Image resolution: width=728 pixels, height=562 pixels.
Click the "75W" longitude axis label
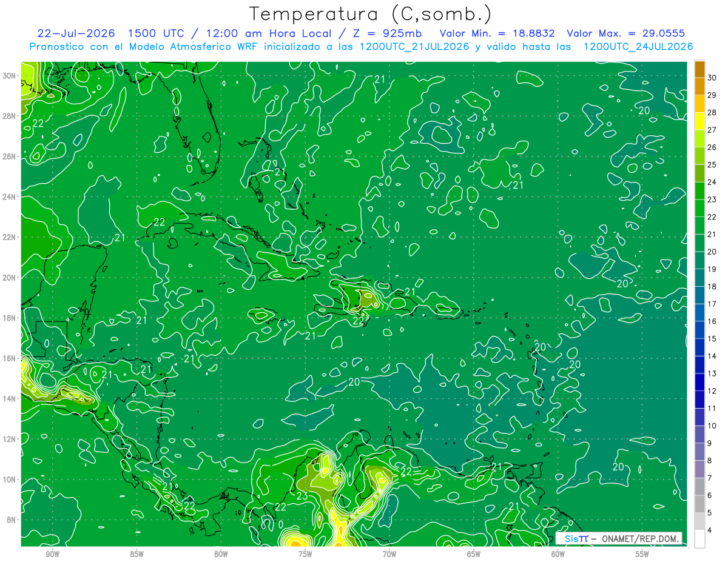pos(305,554)
